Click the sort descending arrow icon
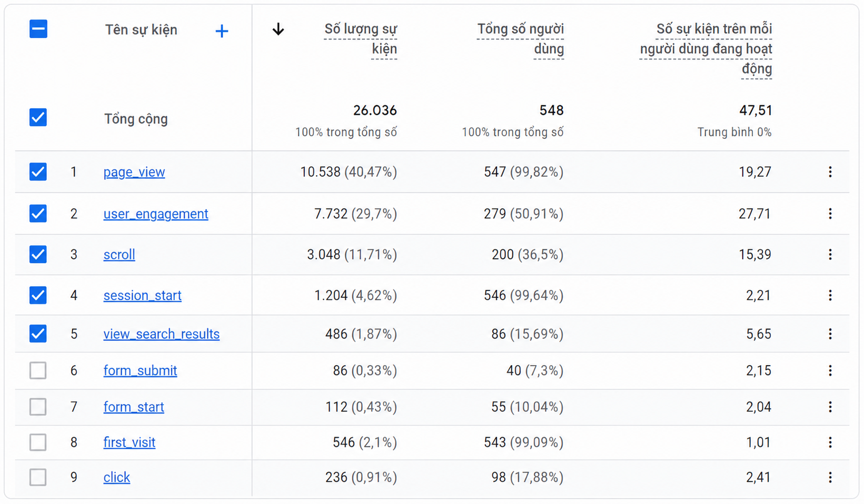Image resolution: width=864 pixels, height=504 pixels. [278, 29]
